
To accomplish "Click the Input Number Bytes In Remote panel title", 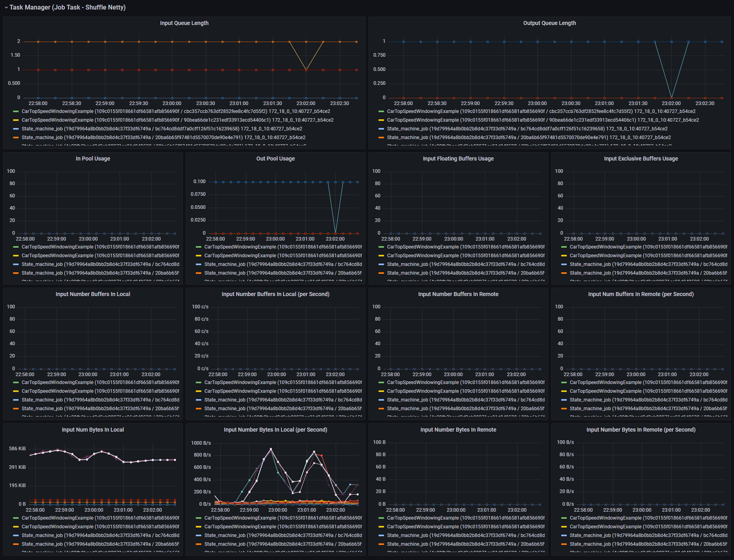I will click(458, 430).
